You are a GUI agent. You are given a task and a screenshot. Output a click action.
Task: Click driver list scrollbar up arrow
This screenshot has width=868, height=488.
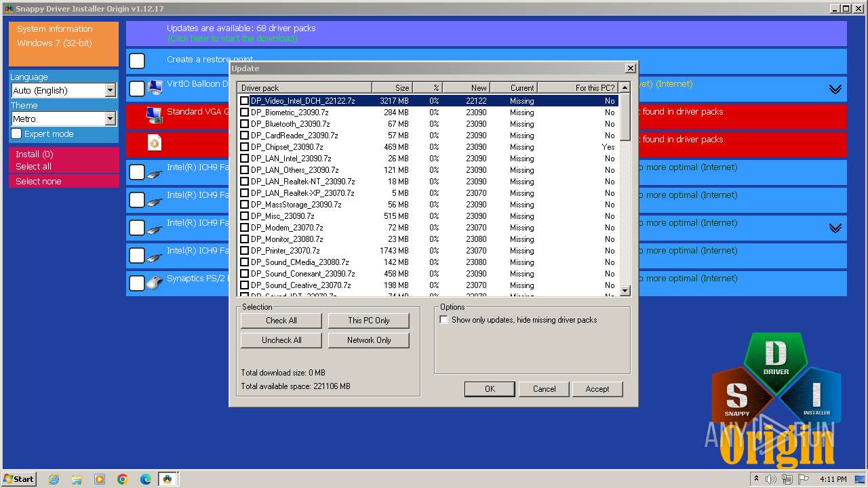(625, 87)
